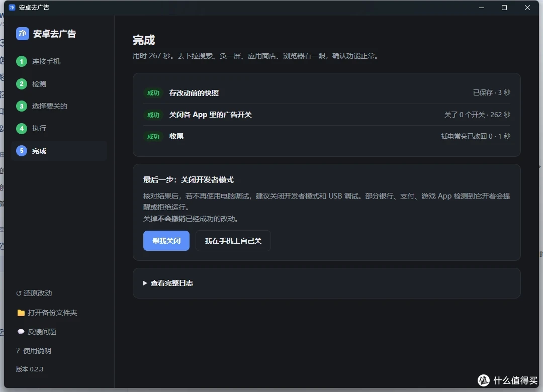Maximize the 安卓去广告 window
Viewport: 543px width, 392px height.
click(x=504, y=8)
